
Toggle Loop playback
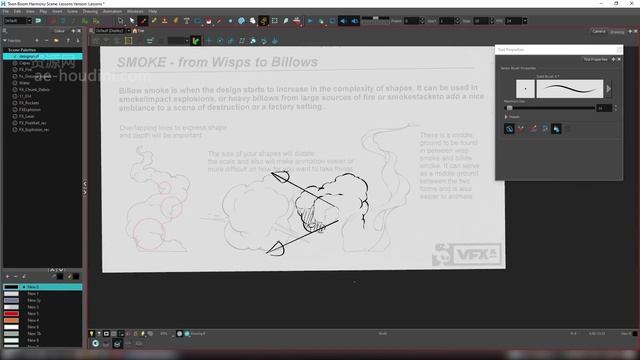332,20
